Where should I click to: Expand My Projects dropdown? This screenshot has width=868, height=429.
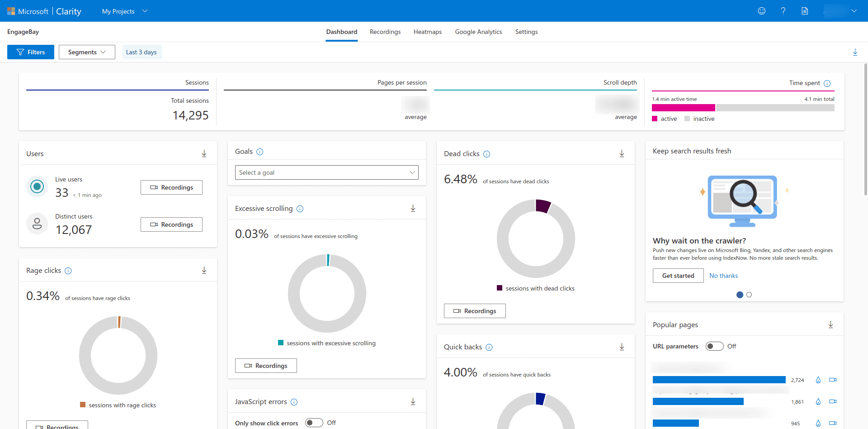[x=125, y=11]
